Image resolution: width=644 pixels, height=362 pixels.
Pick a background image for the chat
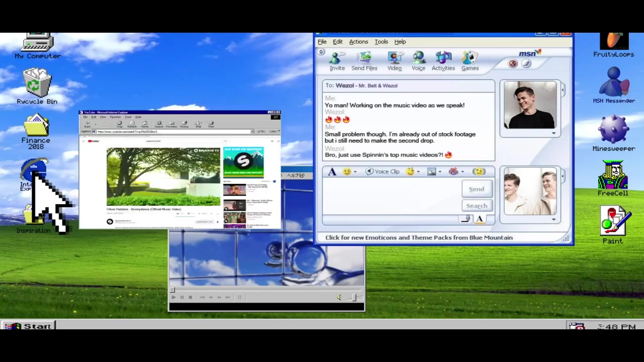[x=432, y=171]
